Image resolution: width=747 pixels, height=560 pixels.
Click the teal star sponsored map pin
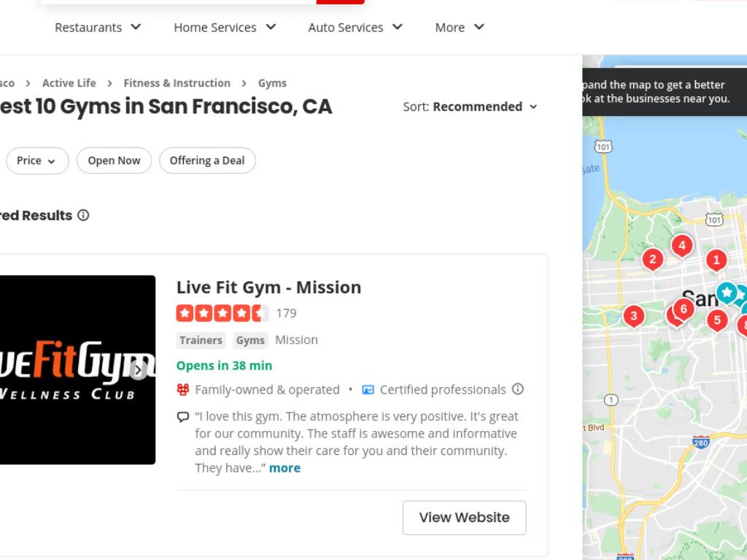pyautogui.click(x=727, y=292)
